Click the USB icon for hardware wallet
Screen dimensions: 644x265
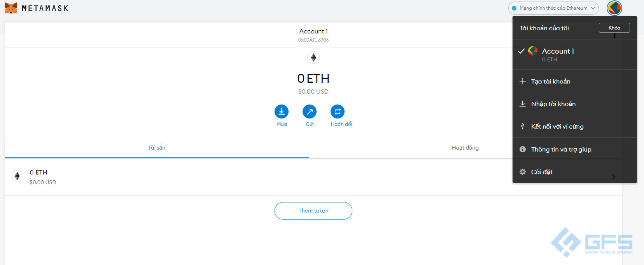click(x=523, y=126)
